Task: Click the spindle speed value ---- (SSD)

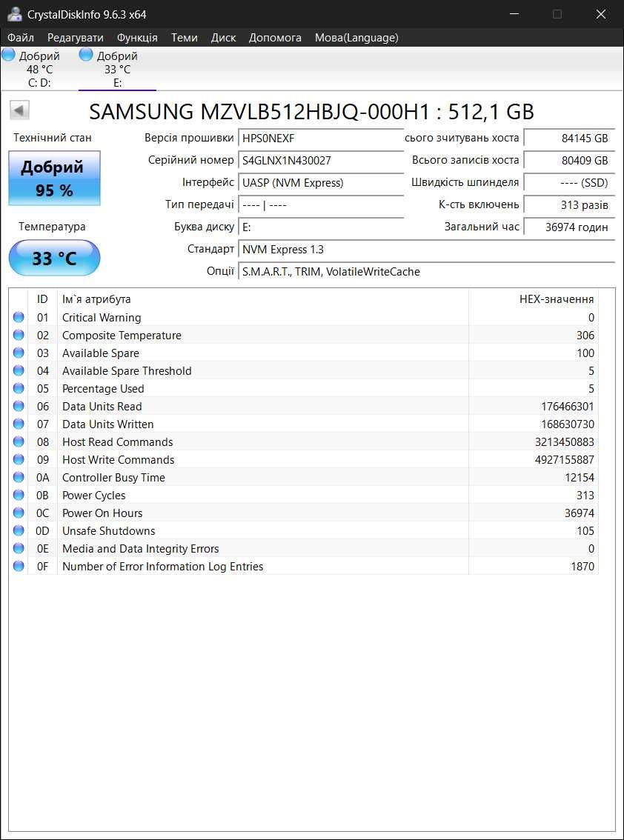Action: point(568,183)
